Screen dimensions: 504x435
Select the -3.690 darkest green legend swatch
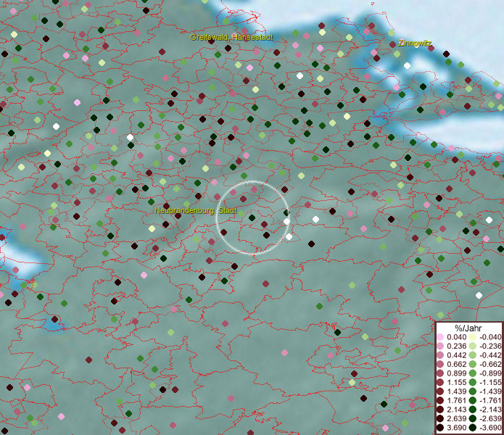(x=473, y=428)
